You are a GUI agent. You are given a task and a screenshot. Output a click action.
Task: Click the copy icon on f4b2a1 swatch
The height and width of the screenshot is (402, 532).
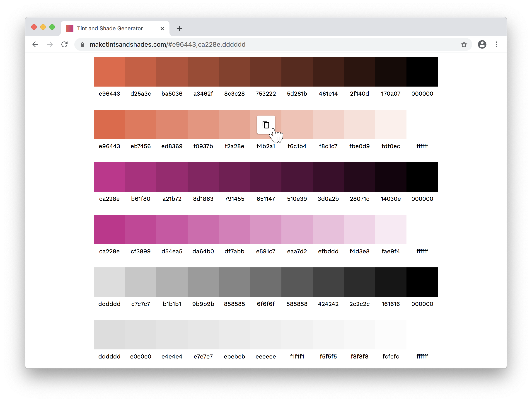(266, 124)
